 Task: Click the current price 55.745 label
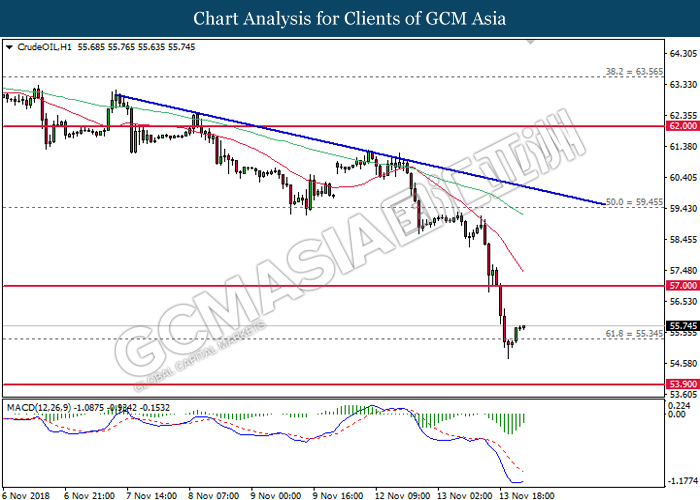pyautogui.click(x=683, y=326)
